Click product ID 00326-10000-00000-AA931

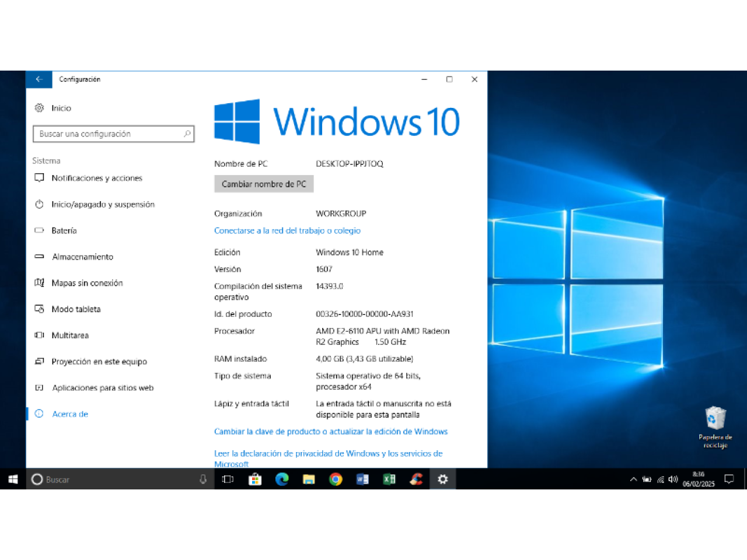click(x=365, y=314)
